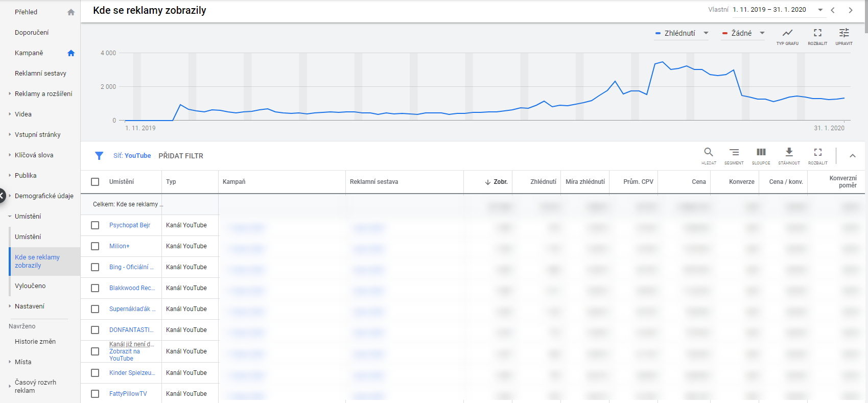Click the date range 1. 11. 2019 – 31. 1. 2020
Screen dimensions: 868x403
click(769, 10)
